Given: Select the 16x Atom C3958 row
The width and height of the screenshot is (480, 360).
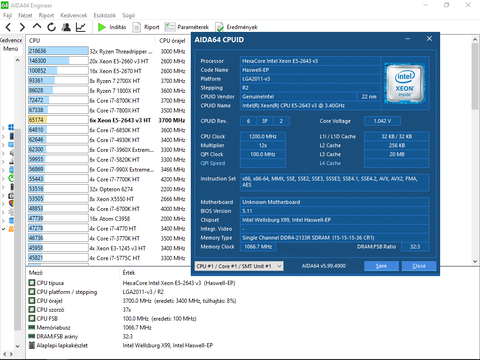Looking at the screenshot, I should pyautogui.click(x=107, y=219).
